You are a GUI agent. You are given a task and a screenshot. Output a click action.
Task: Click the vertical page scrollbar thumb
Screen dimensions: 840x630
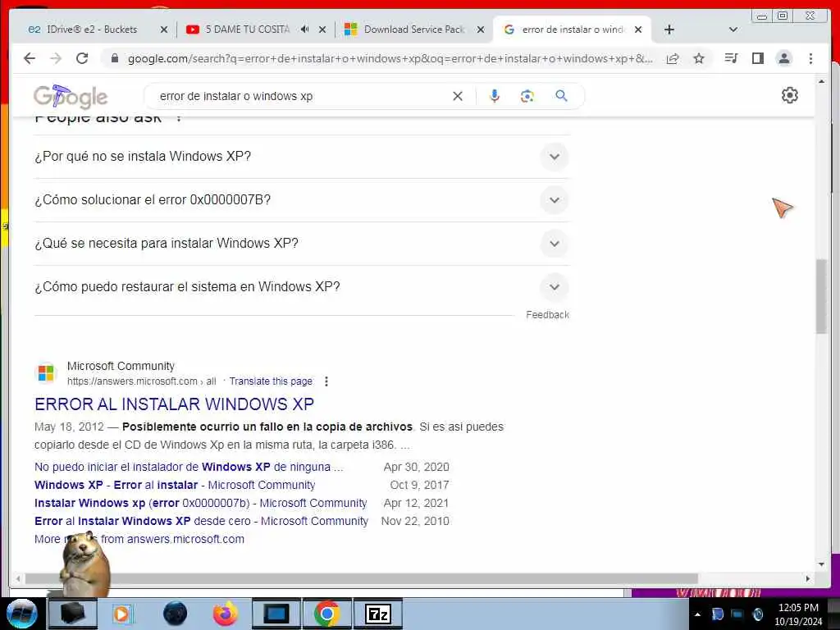[821, 296]
